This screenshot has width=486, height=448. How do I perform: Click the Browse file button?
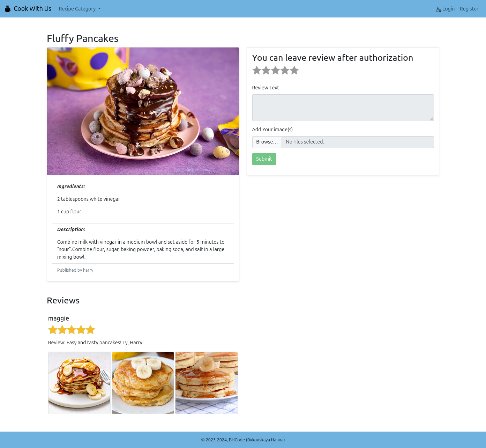click(267, 142)
